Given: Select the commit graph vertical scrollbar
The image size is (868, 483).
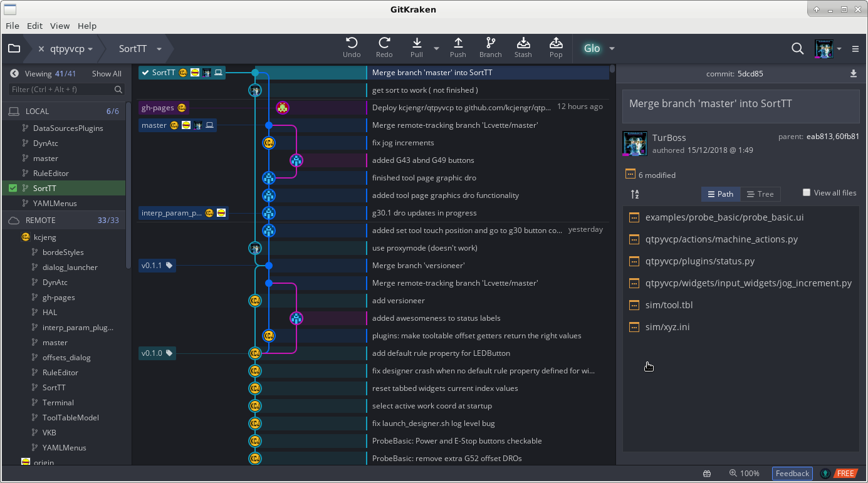Looking at the screenshot, I should (x=612, y=69).
